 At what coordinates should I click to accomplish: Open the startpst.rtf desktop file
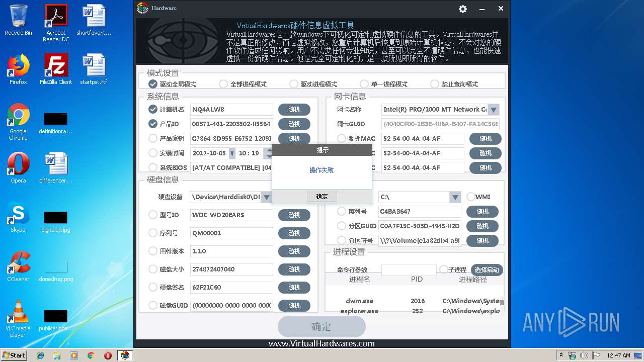(x=94, y=69)
